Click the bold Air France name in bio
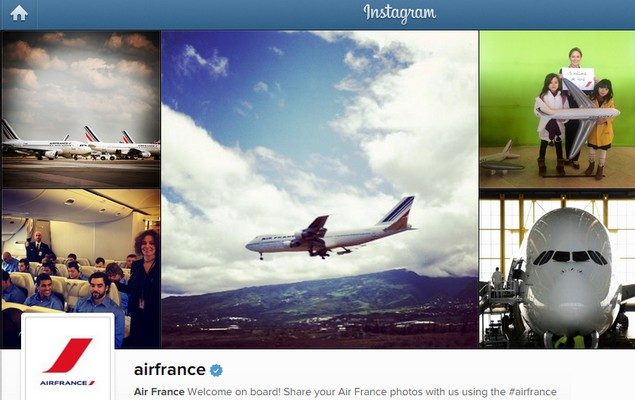Screen dimensions: 635x400 [159, 392]
